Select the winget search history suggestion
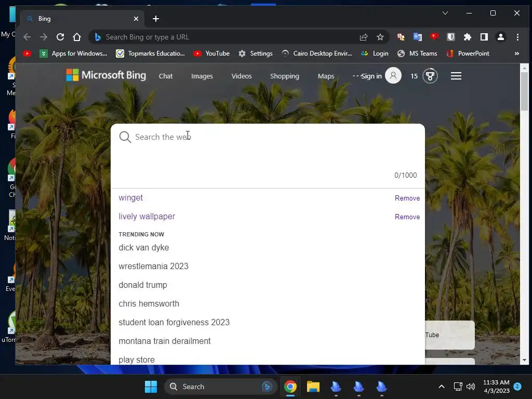This screenshot has width=532, height=399. [x=130, y=197]
